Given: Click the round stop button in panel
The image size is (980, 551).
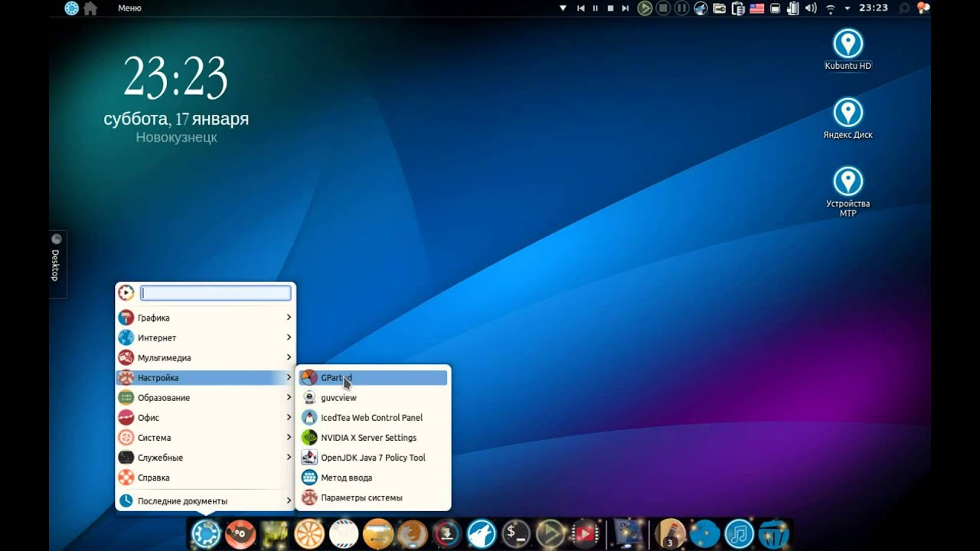Looking at the screenshot, I should pyautogui.click(x=663, y=8).
